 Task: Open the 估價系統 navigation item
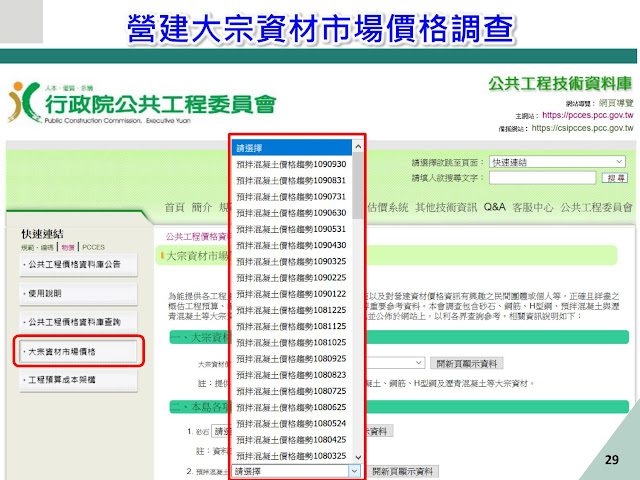pyautogui.click(x=387, y=207)
